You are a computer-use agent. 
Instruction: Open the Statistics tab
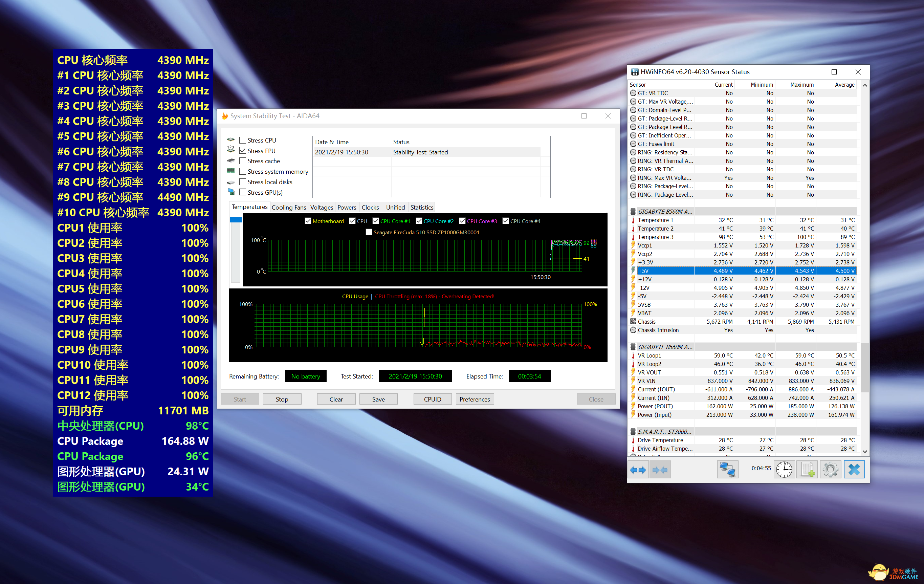(421, 207)
